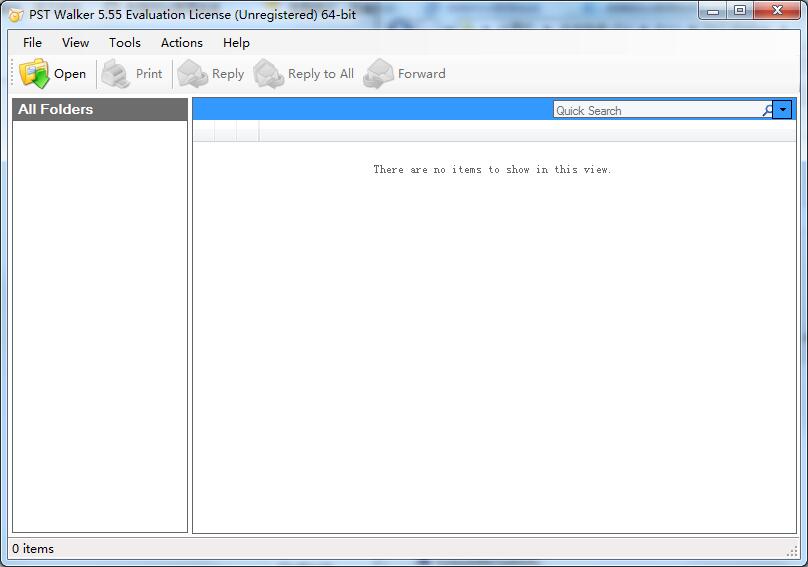808x567 pixels.
Task: Open the Actions menu
Action: coord(182,43)
